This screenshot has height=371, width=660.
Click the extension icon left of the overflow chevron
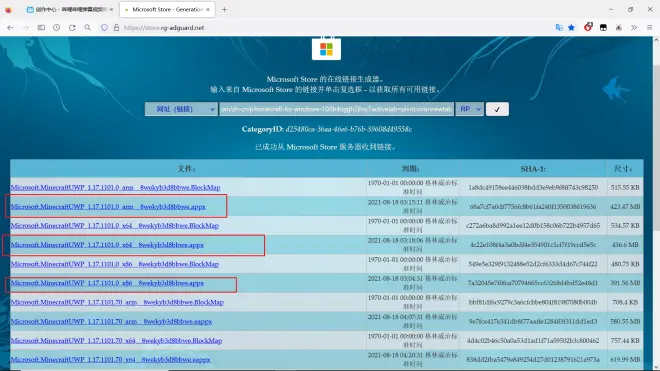click(x=619, y=27)
